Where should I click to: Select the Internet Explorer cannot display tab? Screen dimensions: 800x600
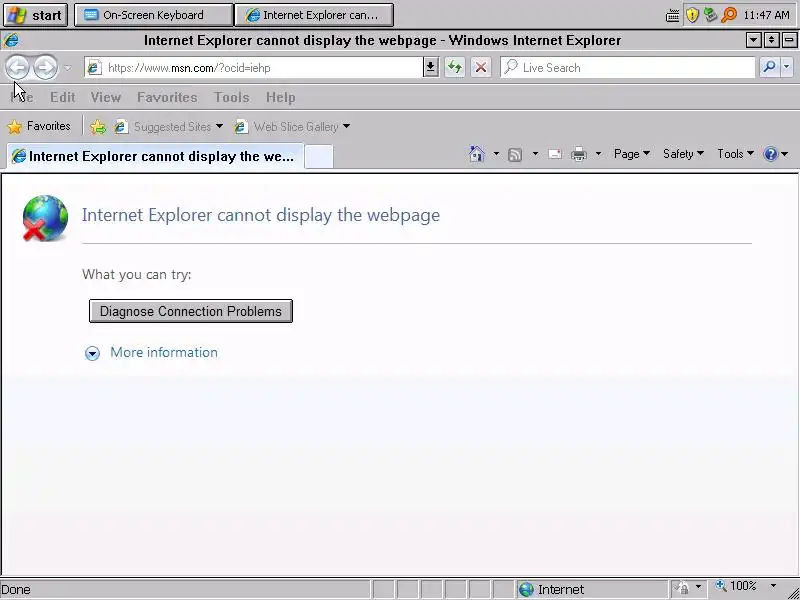coord(155,156)
